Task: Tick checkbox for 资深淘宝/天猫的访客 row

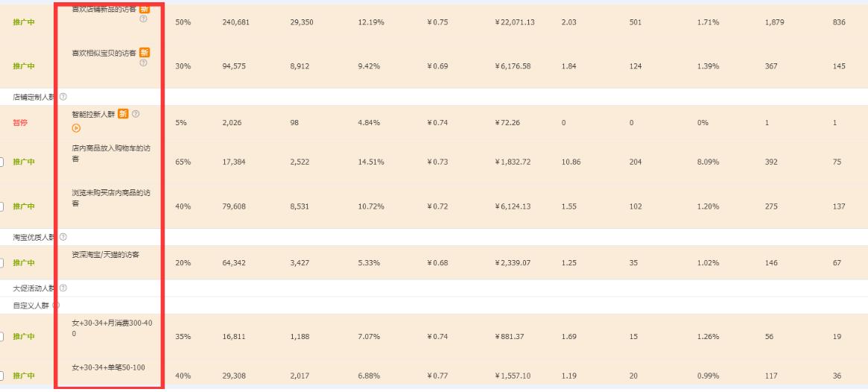Action: pos(1,262)
